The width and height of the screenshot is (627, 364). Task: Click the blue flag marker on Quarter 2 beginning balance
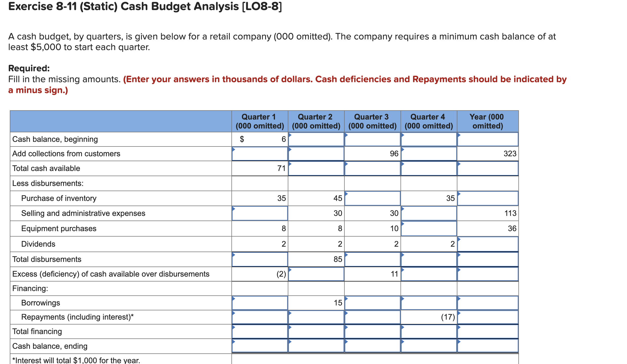coord(290,135)
